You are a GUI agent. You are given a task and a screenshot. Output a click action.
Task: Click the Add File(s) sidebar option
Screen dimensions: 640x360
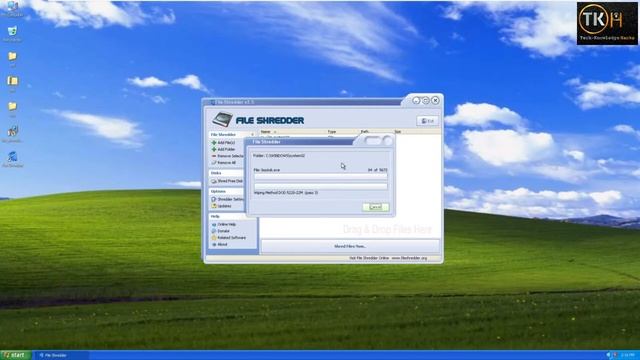click(x=224, y=143)
